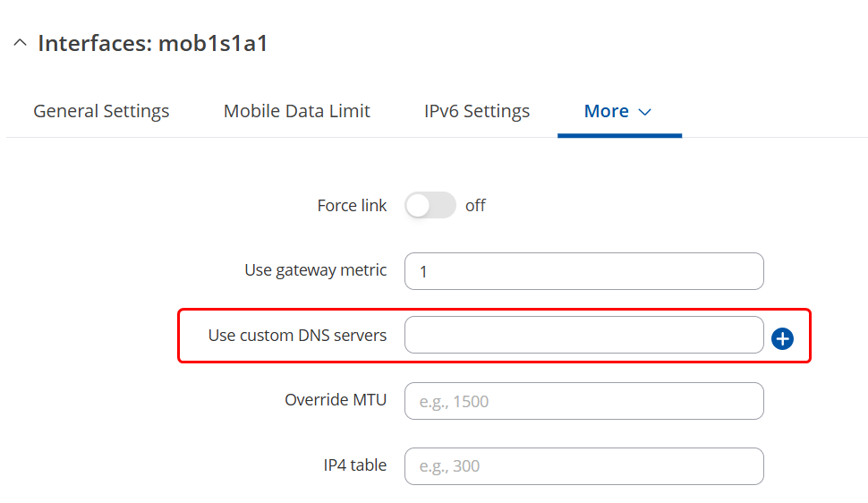The height and width of the screenshot is (503, 868).
Task: Click the Use custom DNS servers label
Action: point(297,336)
